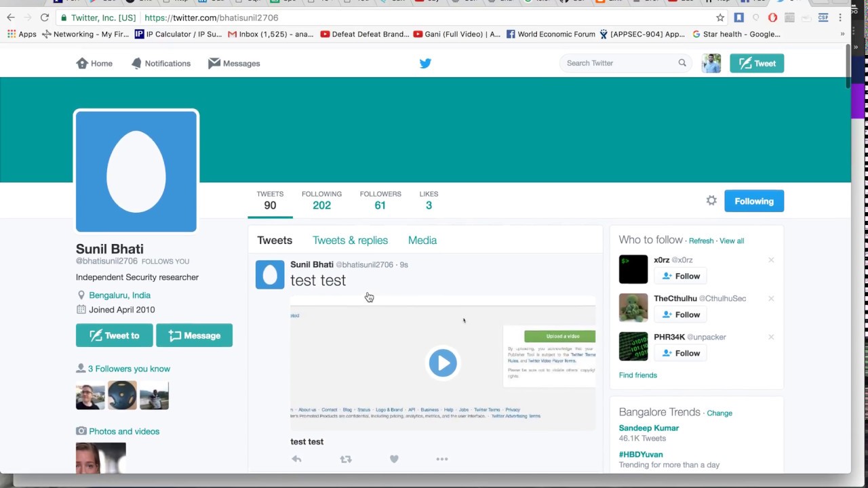Play the video in the tweet
This screenshot has height=488, width=868.
point(443,363)
